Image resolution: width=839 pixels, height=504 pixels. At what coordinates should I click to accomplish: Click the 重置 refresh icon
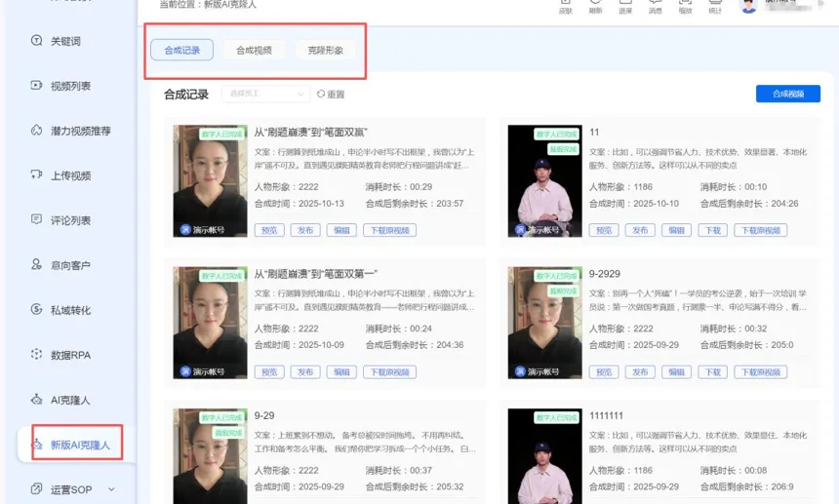tap(321, 94)
